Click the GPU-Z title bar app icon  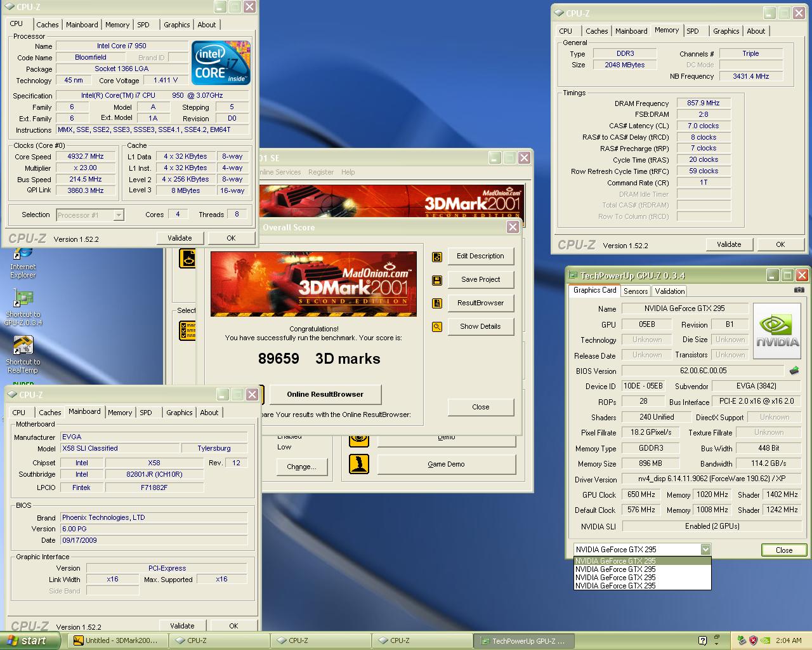573,275
